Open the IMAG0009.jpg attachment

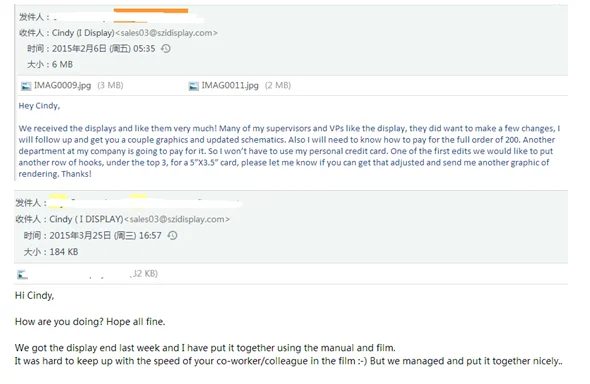tap(62, 86)
